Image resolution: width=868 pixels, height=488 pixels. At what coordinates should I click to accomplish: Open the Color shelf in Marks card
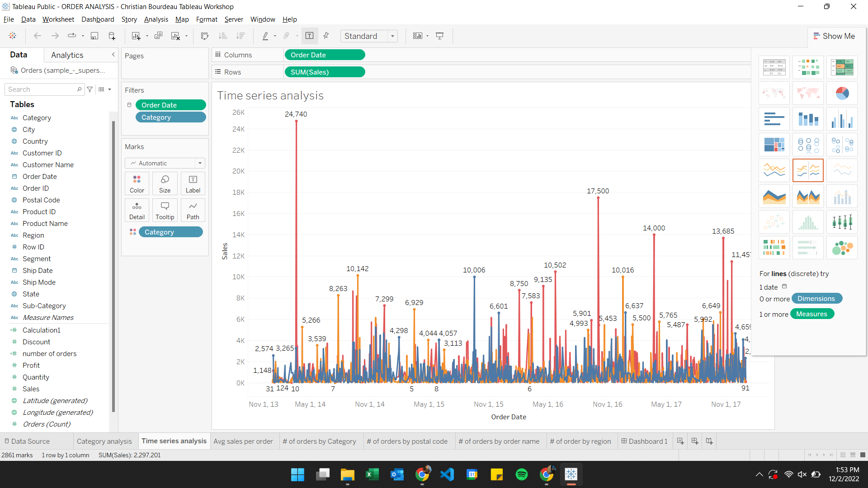click(137, 183)
